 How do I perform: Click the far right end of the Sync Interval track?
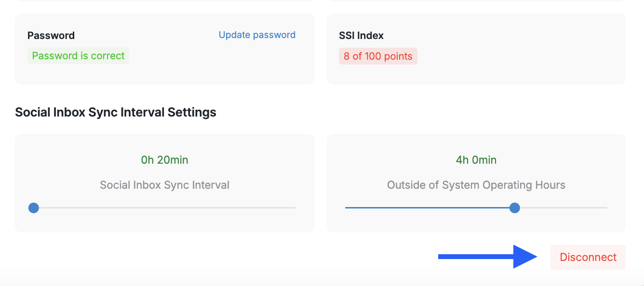click(x=294, y=208)
